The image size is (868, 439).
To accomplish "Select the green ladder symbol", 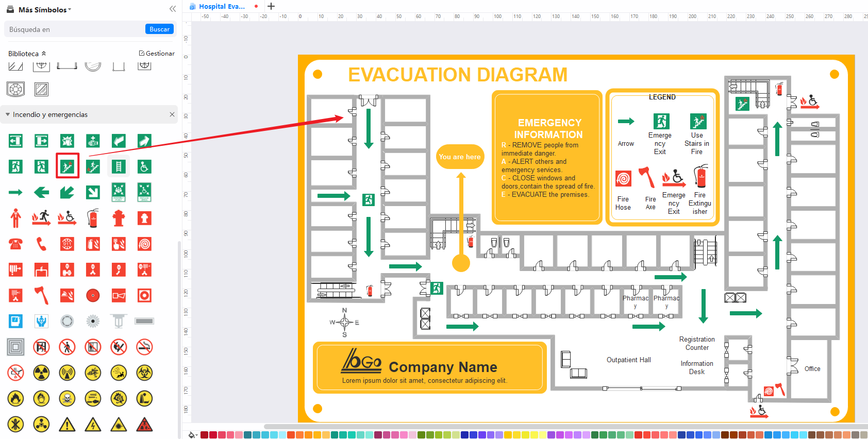I will [x=119, y=166].
